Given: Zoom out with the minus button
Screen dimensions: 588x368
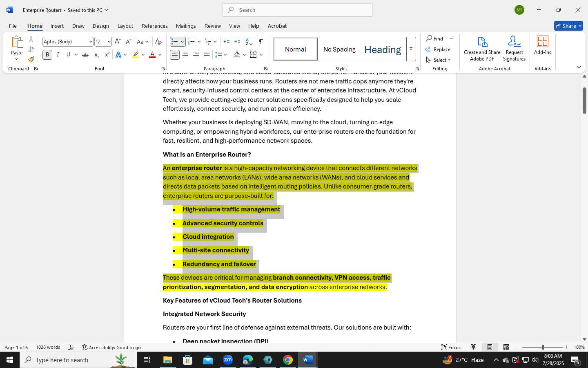Looking at the screenshot, I should (x=519, y=347).
